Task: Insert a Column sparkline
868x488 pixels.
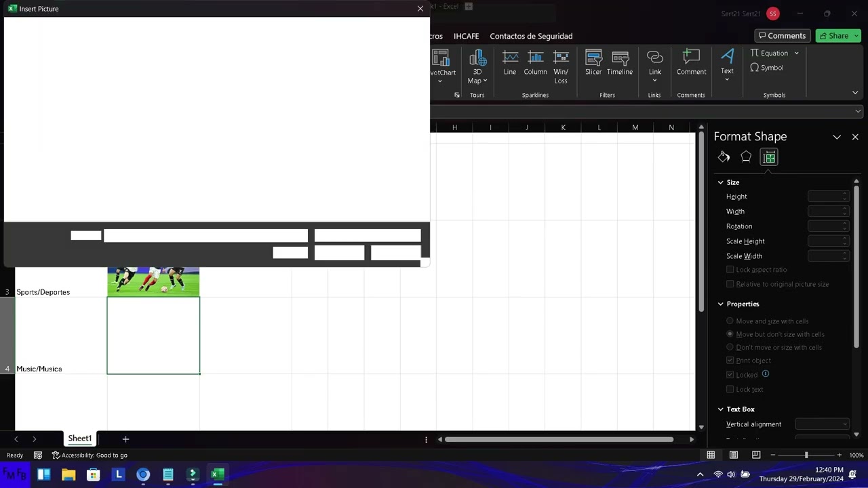Action: [535, 62]
